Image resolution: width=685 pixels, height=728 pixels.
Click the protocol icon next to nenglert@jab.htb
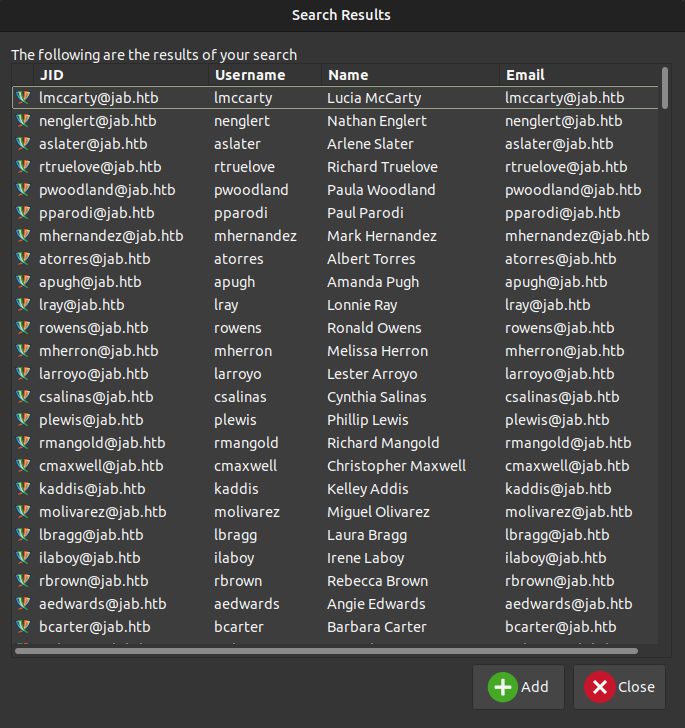(x=24, y=121)
